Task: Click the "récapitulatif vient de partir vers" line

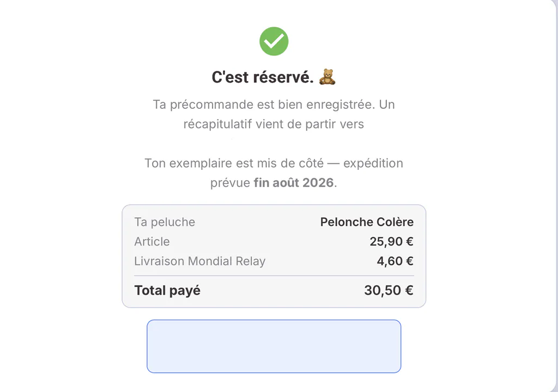Action: (x=274, y=124)
